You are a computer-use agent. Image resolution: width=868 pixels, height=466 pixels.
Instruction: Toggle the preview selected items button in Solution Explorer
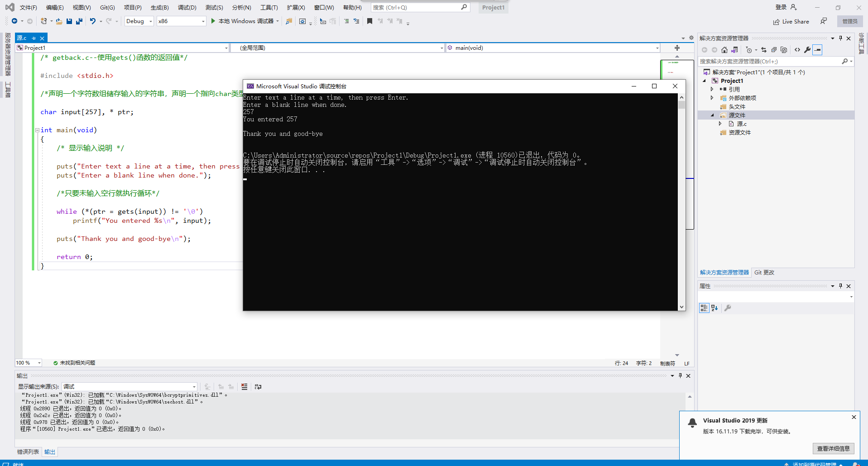[x=817, y=50]
